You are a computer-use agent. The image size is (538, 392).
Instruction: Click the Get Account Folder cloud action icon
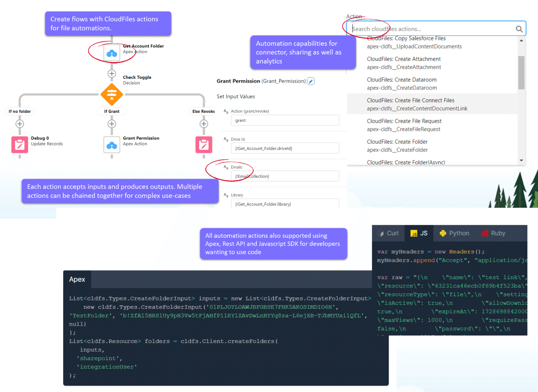[x=112, y=52]
